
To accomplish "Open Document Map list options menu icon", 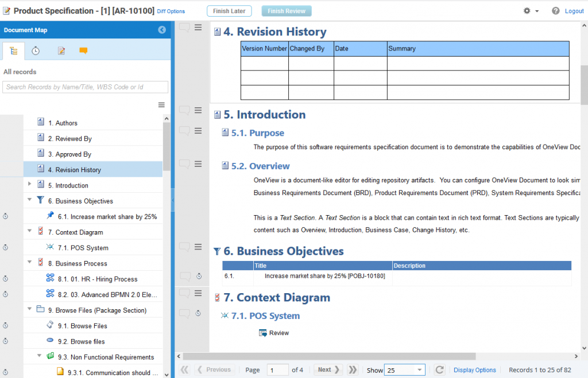I will coord(161,105).
